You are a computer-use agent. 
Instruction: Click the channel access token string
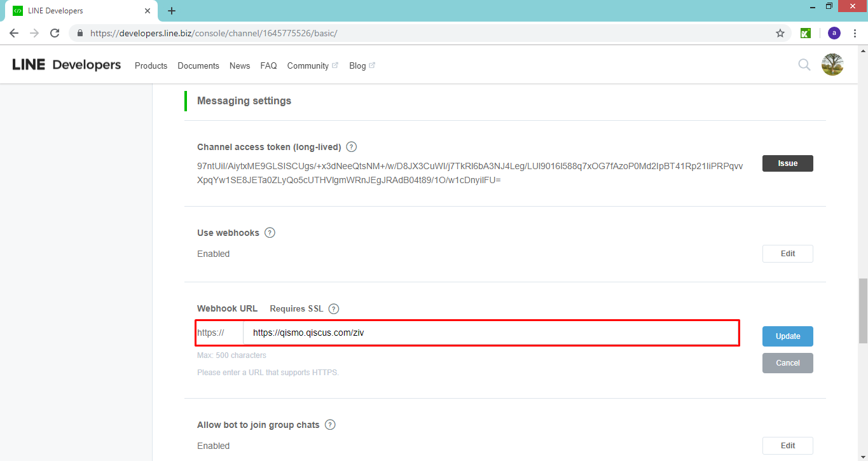coord(470,173)
